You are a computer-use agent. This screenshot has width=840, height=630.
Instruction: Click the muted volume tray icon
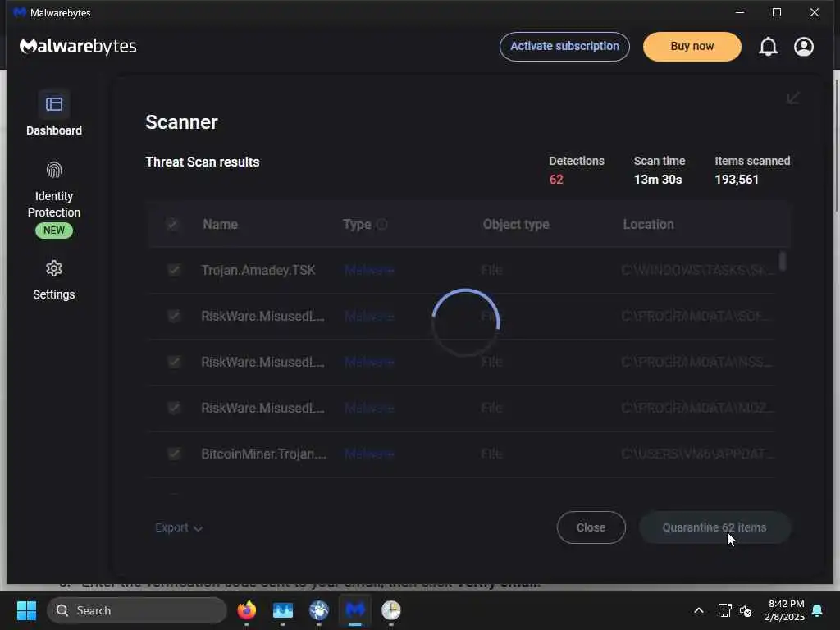[745, 610]
